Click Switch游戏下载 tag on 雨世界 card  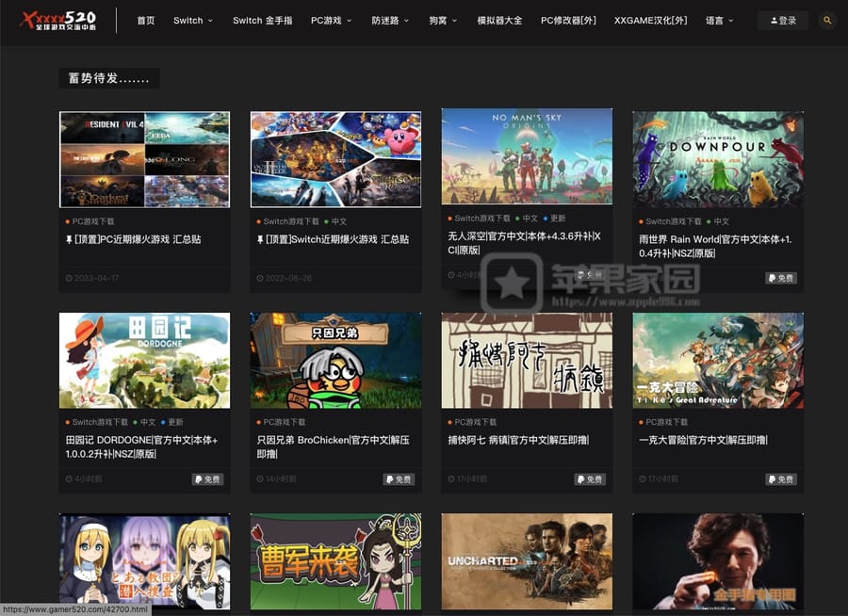(670, 221)
